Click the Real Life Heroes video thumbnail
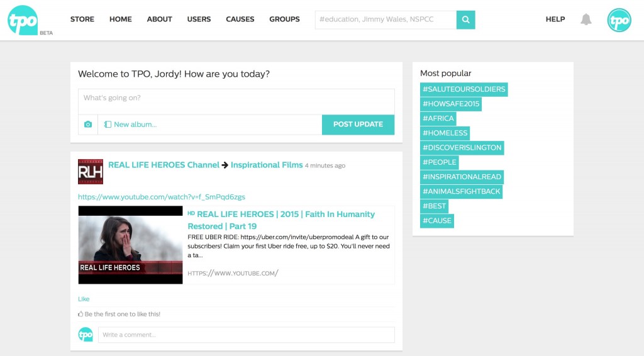Image resolution: width=644 pixels, height=356 pixels. (130, 245)
